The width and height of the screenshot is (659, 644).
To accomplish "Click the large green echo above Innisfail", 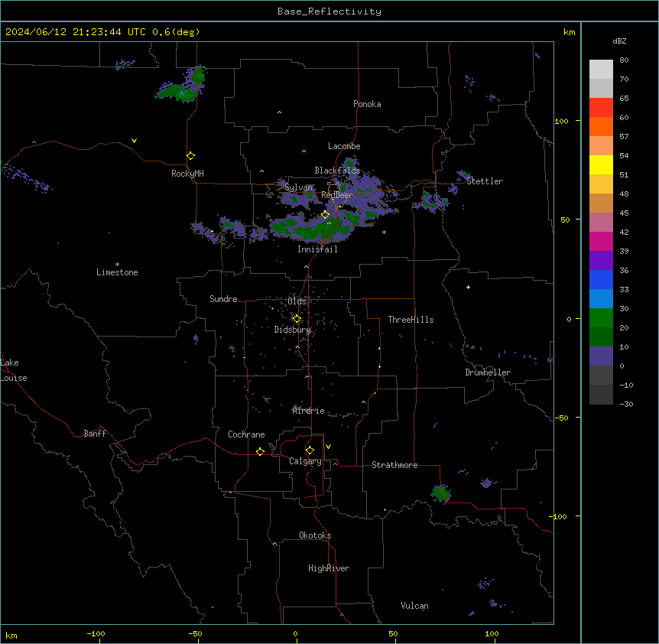I will click(x=320, y=227).
